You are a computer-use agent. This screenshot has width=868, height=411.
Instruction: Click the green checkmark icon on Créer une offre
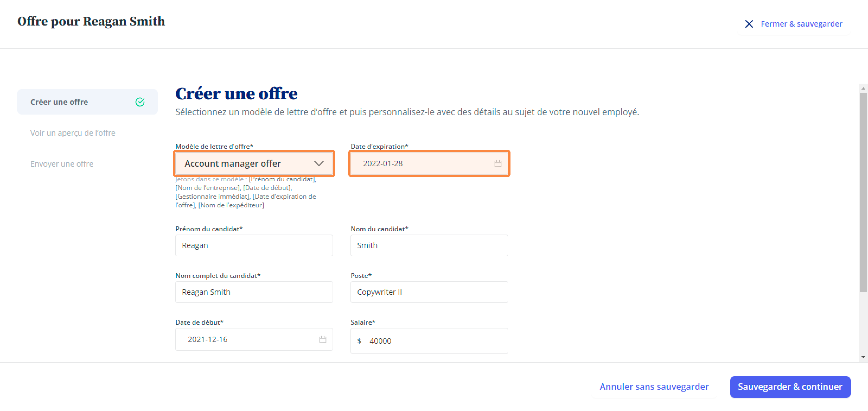click(140, 102)
